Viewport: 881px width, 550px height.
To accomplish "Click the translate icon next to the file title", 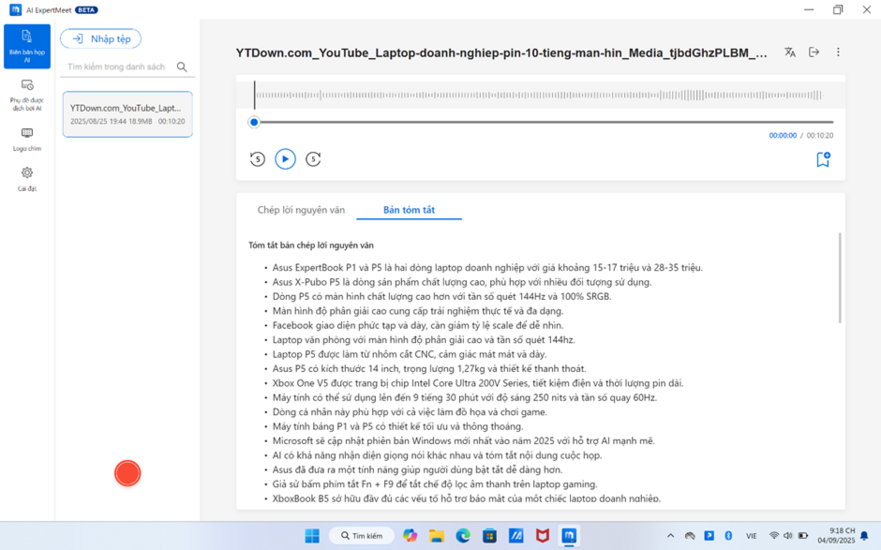I will pyautogui.click(x=790, y=52).
